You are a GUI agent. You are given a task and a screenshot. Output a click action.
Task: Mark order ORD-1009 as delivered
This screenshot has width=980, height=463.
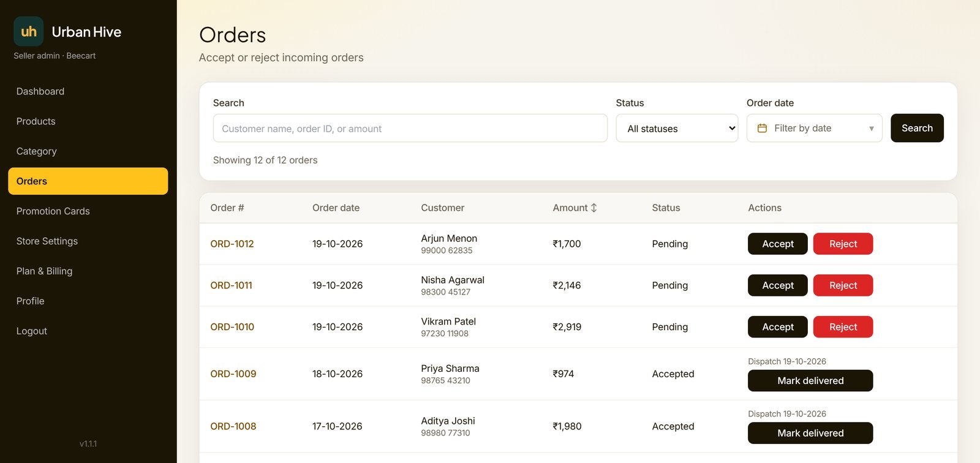810,380
